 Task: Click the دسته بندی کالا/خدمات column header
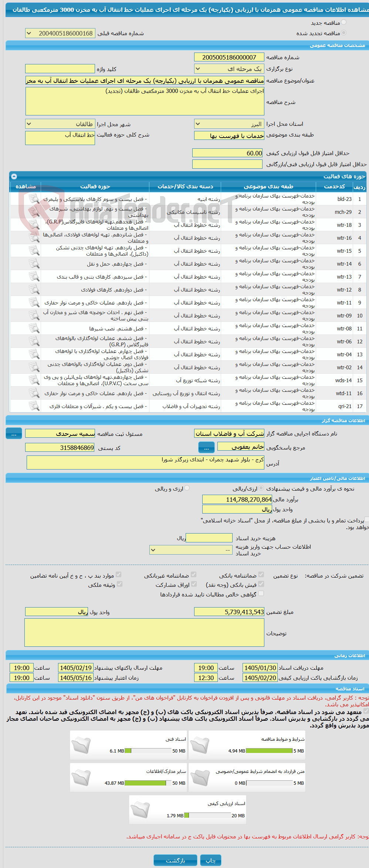(x=185, y=186)
